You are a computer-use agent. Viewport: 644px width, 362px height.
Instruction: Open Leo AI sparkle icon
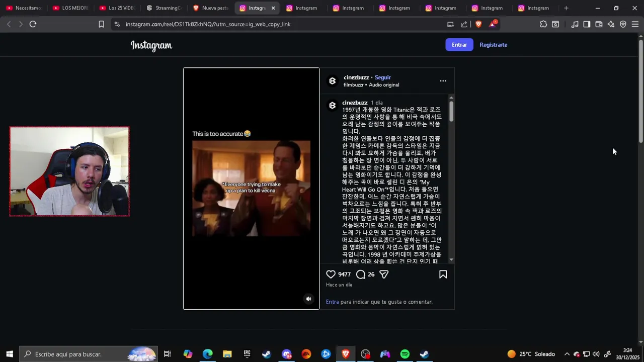611,24
